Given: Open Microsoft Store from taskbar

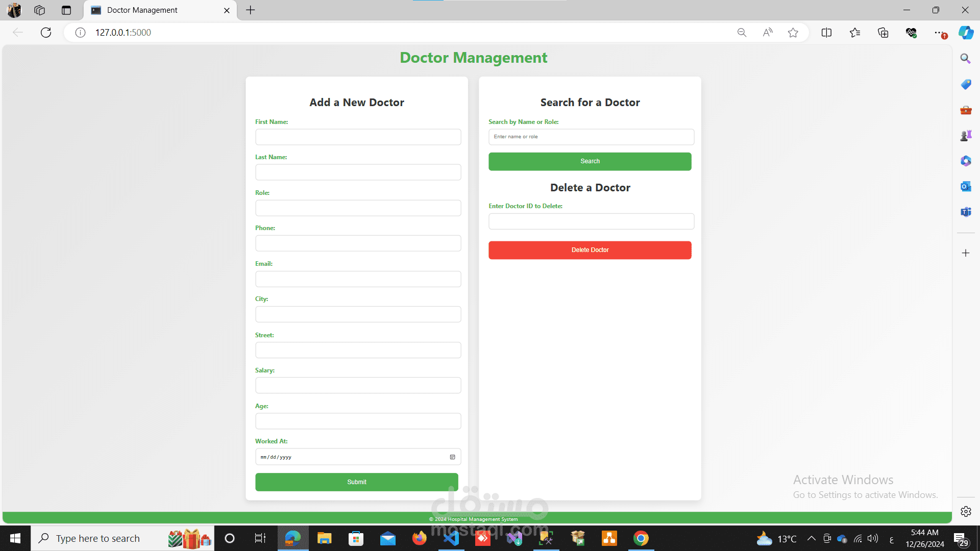Looking at the screenshot, I should [x=356, y=538].
